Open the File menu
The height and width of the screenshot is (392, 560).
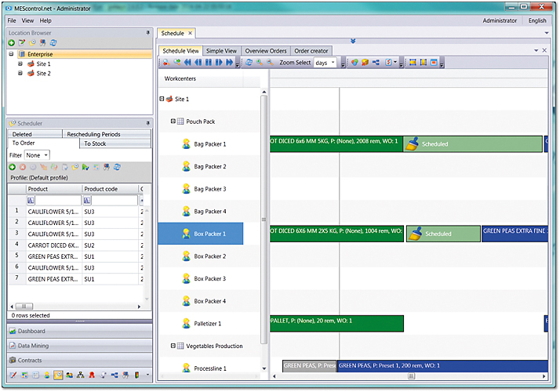click(x=12, y=20)
